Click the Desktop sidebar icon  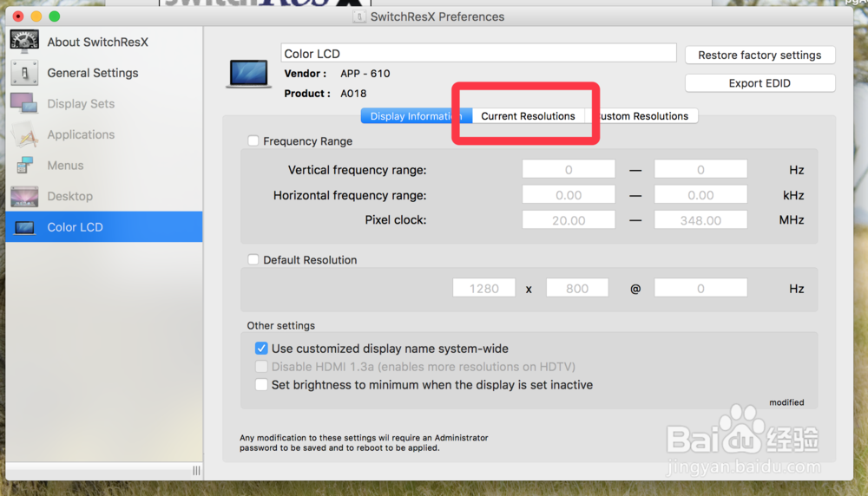pyautogui.click(x=24, y=196)
